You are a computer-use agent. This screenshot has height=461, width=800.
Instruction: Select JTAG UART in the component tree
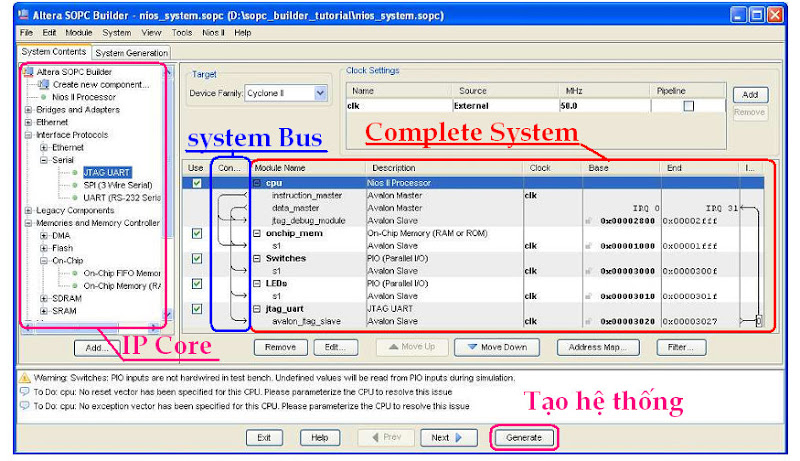click(107, 172)
